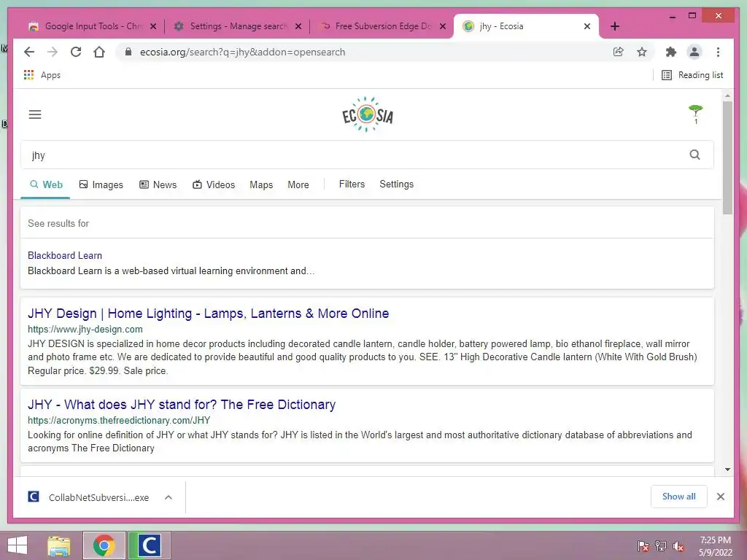This screenshot has height=560, width=747.
Task: Click the Chrome taskbar icon
Action: tap(104, 545)
